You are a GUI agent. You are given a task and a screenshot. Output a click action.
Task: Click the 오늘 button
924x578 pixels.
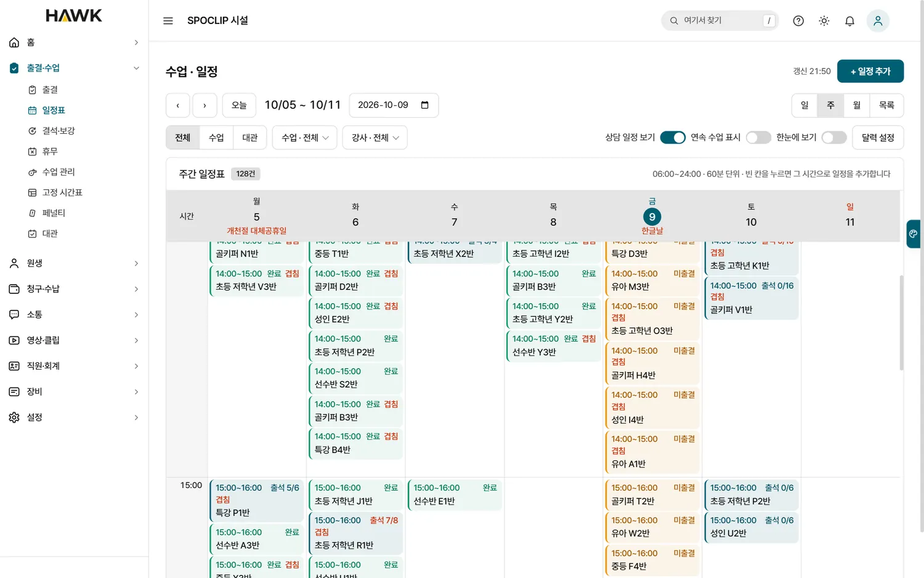click(239, 105)
